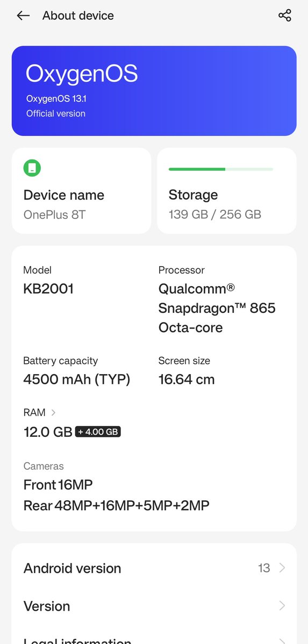Tap the green storage usage bar
The image size is (308, 644).
tap(221, 169)
